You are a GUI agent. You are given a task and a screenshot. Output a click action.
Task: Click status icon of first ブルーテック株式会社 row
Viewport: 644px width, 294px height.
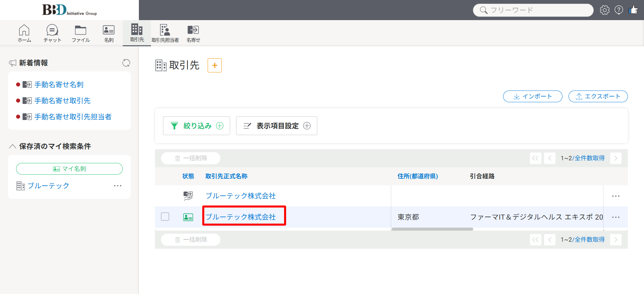click(188, 196)
